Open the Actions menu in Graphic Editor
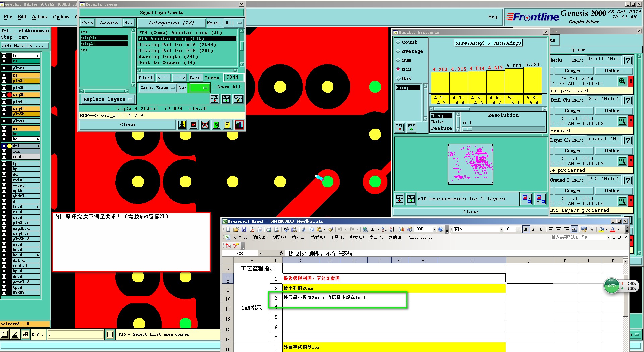The height and width of the screenshot is (352, 644). [x=40, y=17]
